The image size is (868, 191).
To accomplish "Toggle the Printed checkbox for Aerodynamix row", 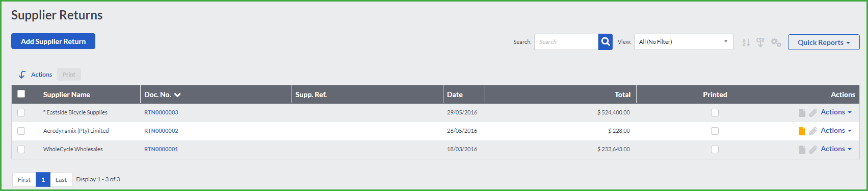I will click(715, 131).
